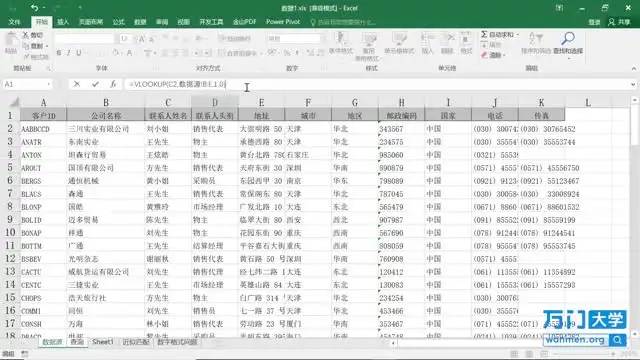Cancel formula entry with the X icon

[77, 84]
